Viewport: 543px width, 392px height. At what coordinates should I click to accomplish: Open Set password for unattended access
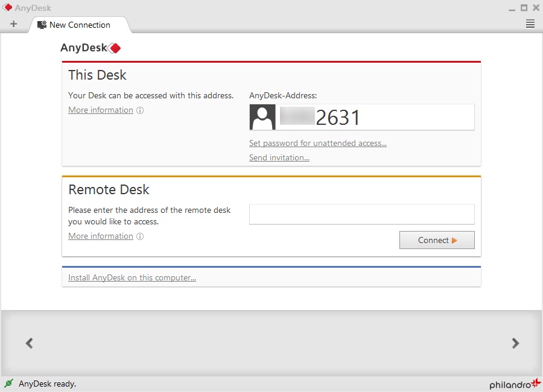click(318, 143)
